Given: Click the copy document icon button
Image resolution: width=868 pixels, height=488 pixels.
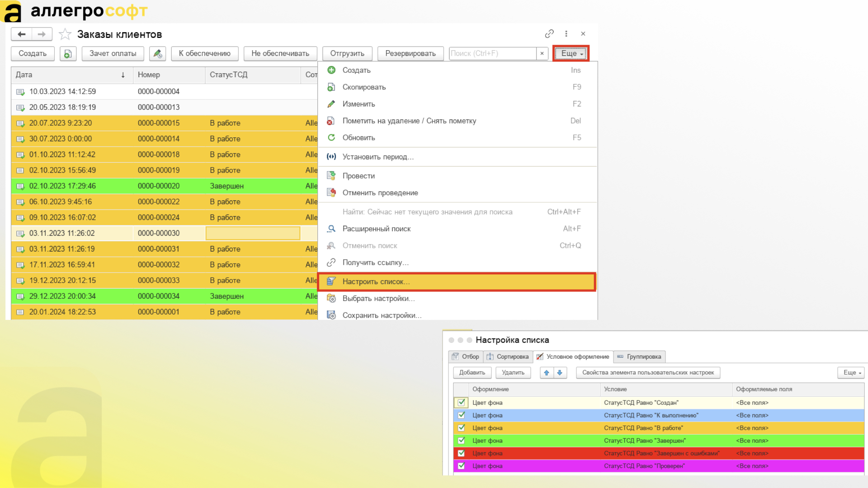Looking at the screenshot, I should [x=68, y=54].
